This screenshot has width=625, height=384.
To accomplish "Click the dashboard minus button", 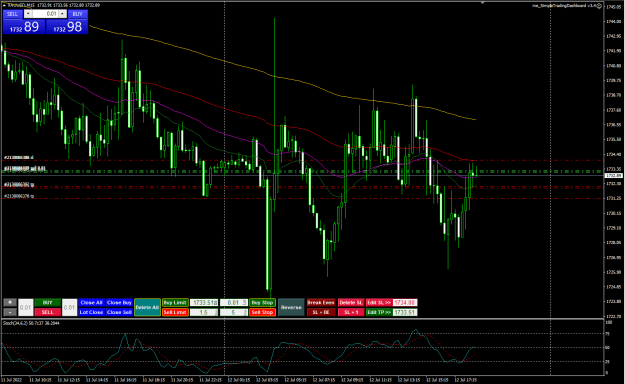I will tap(10, 312).
